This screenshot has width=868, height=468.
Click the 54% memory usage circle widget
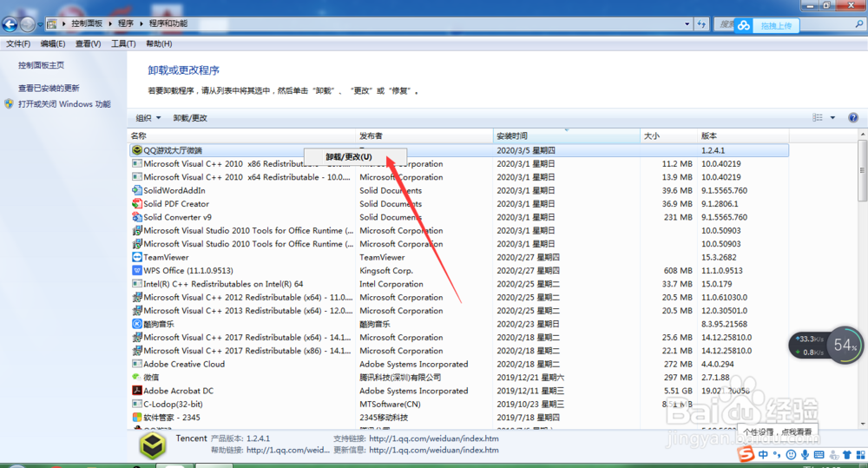point(845,345)
